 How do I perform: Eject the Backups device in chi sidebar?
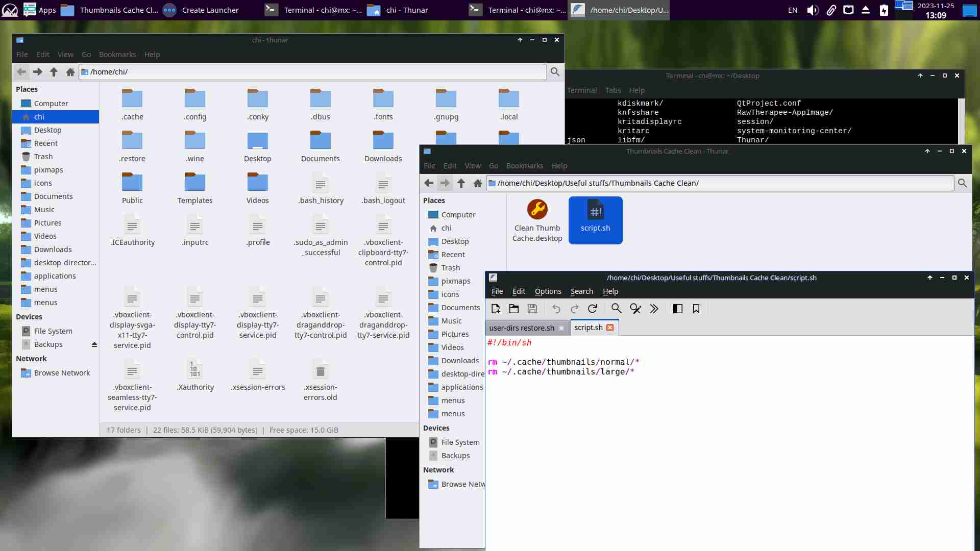[94, 345]
